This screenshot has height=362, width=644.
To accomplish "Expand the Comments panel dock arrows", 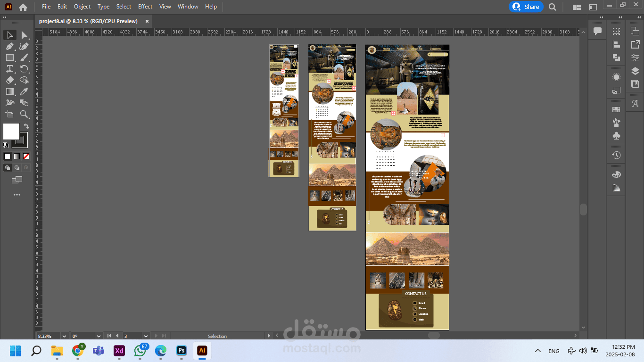I will pyautogui.click(x=601, y=17).
